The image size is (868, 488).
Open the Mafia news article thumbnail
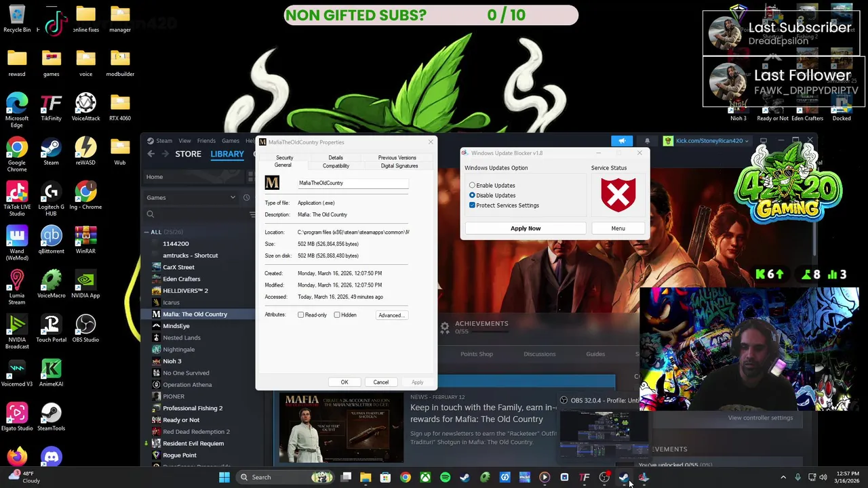click(341, 428)
